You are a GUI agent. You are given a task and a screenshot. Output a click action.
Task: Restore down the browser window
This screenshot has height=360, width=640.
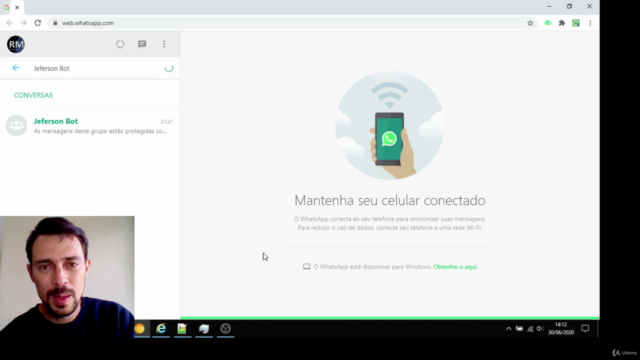pyautogui.click(x=569, y=7)
